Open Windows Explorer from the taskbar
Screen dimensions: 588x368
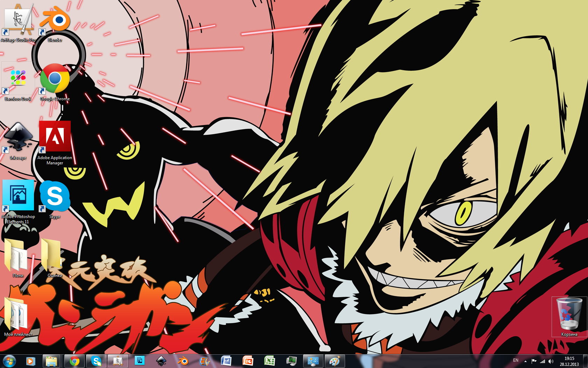[51, 361]
